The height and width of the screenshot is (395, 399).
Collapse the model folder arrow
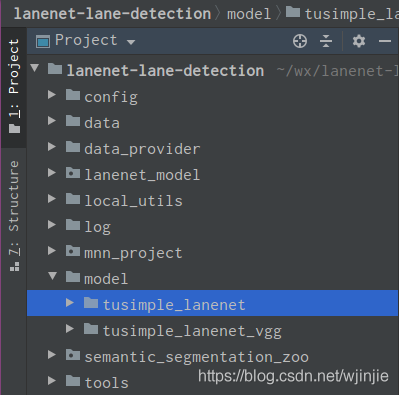coord(52,276)
